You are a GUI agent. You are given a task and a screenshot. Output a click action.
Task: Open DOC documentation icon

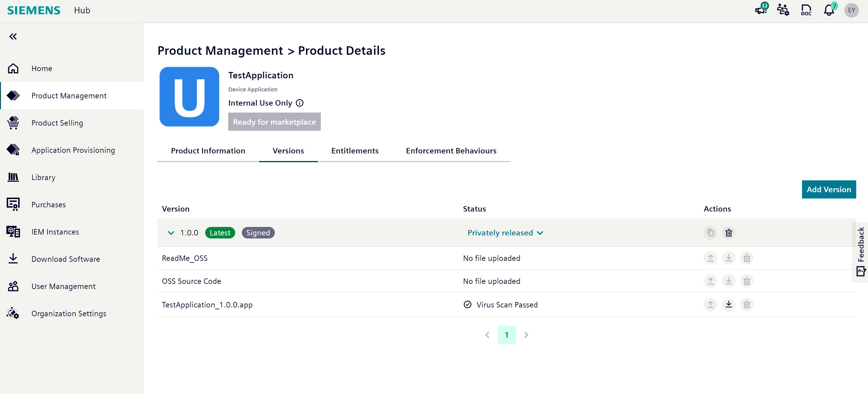[806, 10]
